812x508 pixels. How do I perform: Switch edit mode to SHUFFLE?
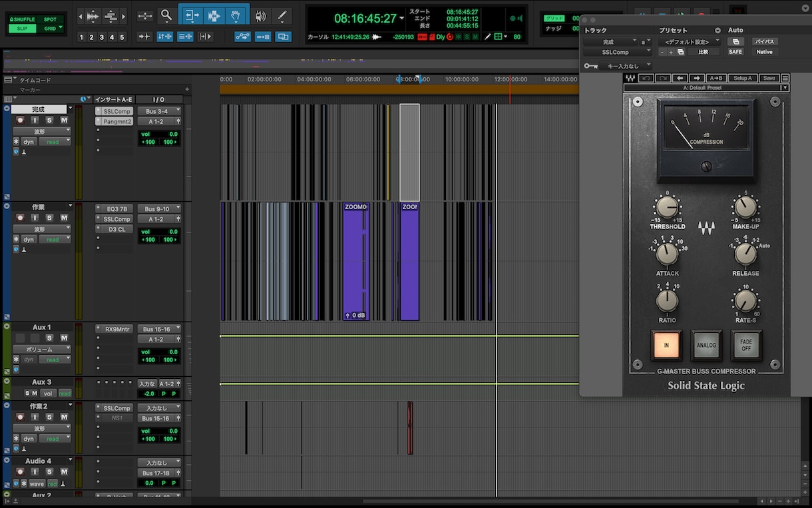(x=23, y=19)
